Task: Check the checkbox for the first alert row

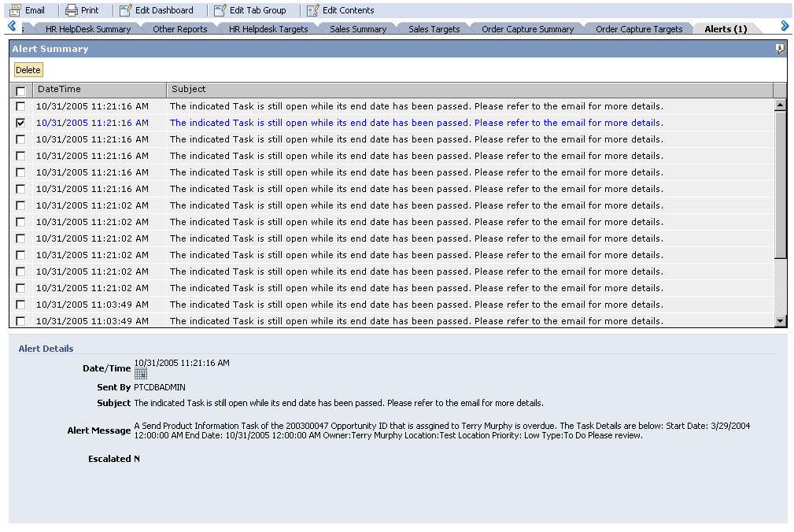Action: pyautogui.click(x=20, y=106)
